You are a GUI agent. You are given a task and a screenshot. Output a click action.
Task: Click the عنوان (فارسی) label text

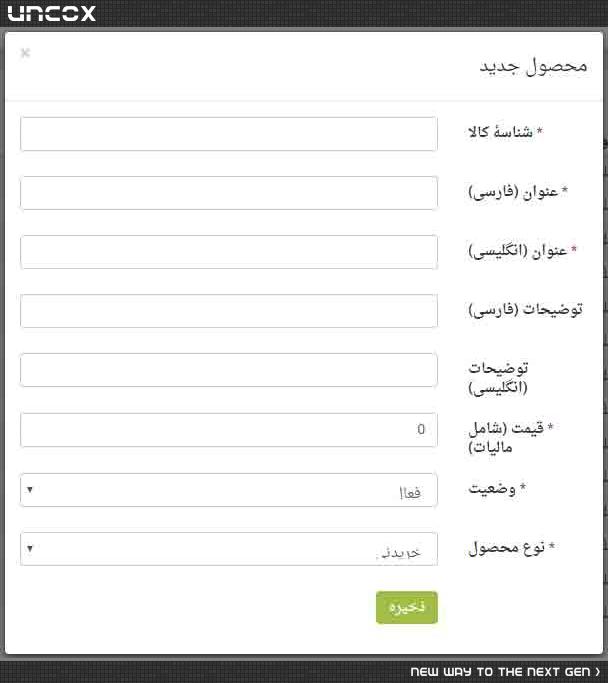tap(513, 192)
